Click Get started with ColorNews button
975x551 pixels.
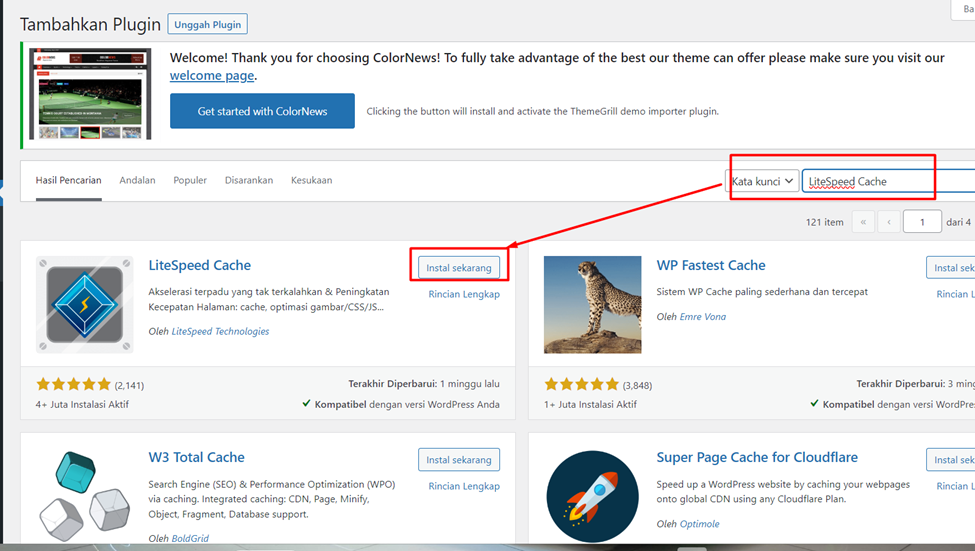262,111
